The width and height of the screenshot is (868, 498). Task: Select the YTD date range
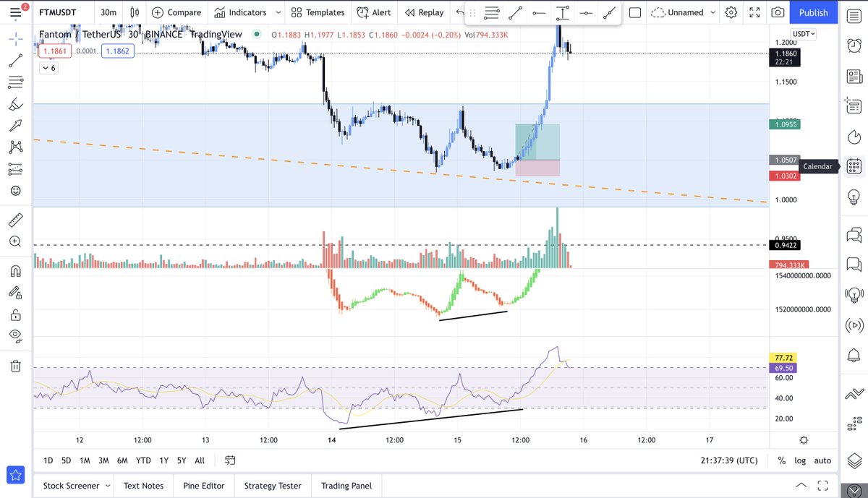coord(143,460)
